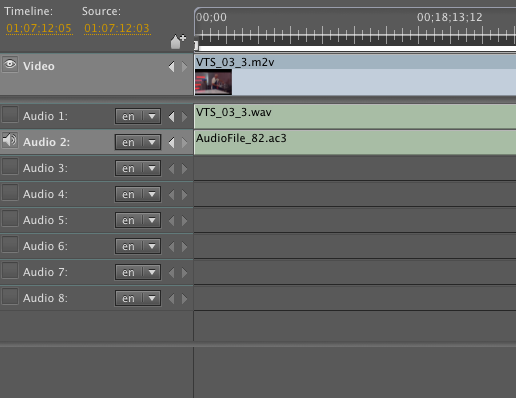Click the playhead at timeline start
516x398 pixels.
pyautogui.click(x=196, y=46)
